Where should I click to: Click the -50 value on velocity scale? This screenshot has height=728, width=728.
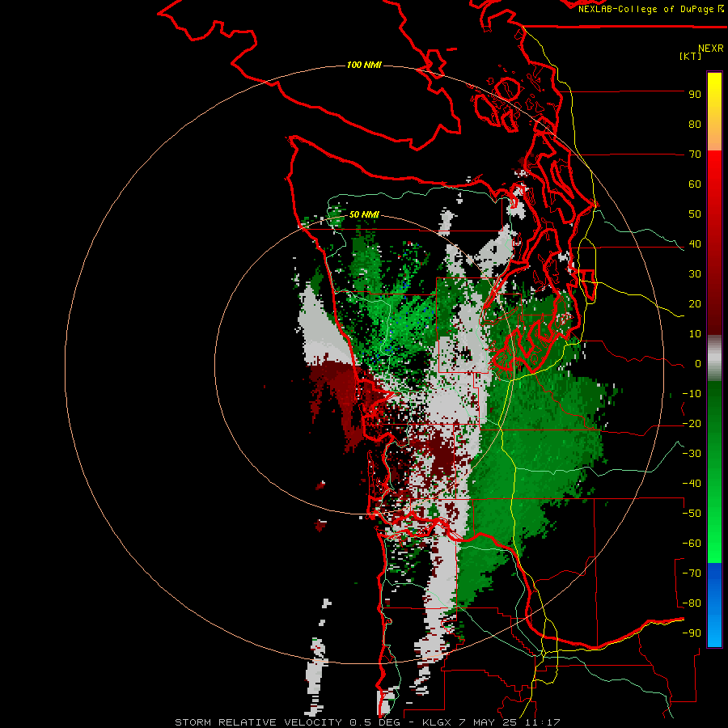coord(692,514)
